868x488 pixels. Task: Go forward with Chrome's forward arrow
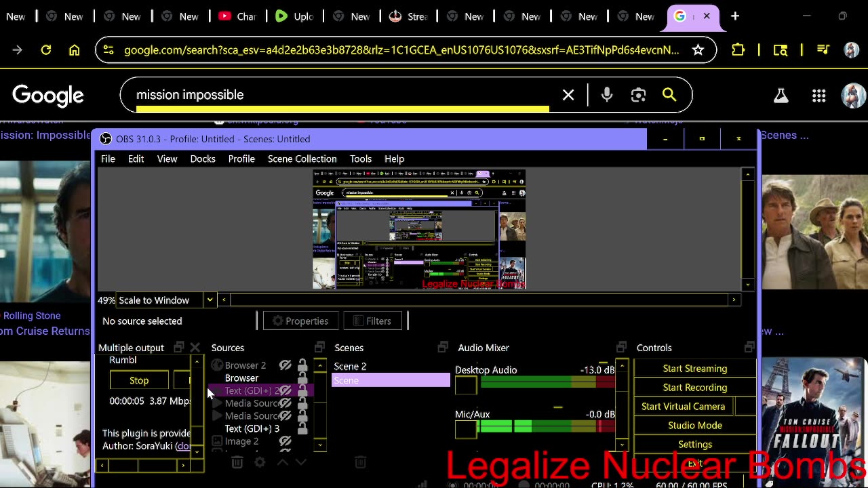point(18,50)
